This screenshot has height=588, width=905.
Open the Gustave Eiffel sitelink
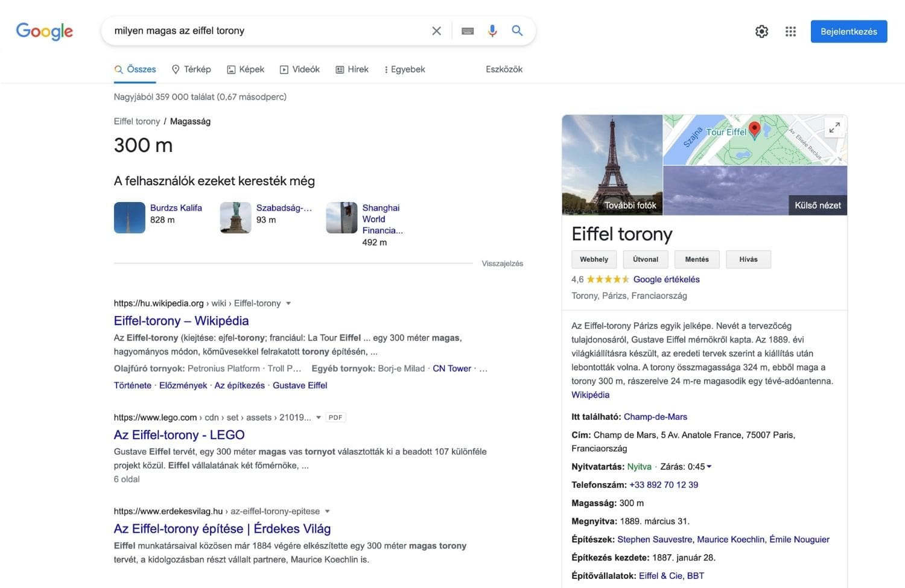tap(300, 385)
